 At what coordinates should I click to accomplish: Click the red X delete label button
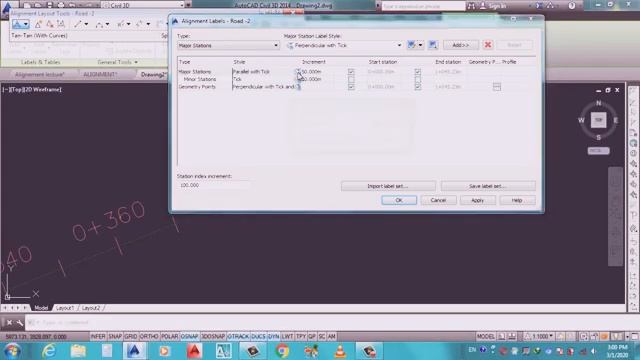(487, 45)
